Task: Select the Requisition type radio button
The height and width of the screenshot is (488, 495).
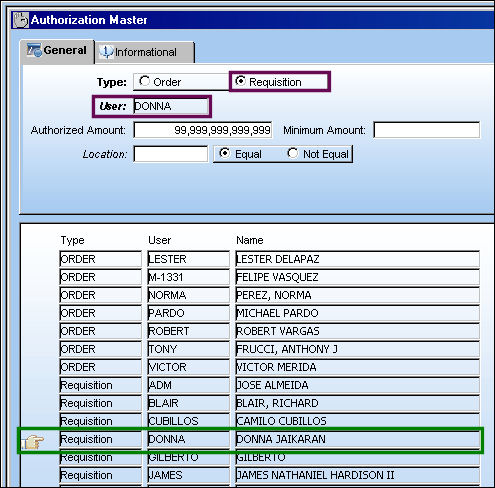Action: pos(240,81)
